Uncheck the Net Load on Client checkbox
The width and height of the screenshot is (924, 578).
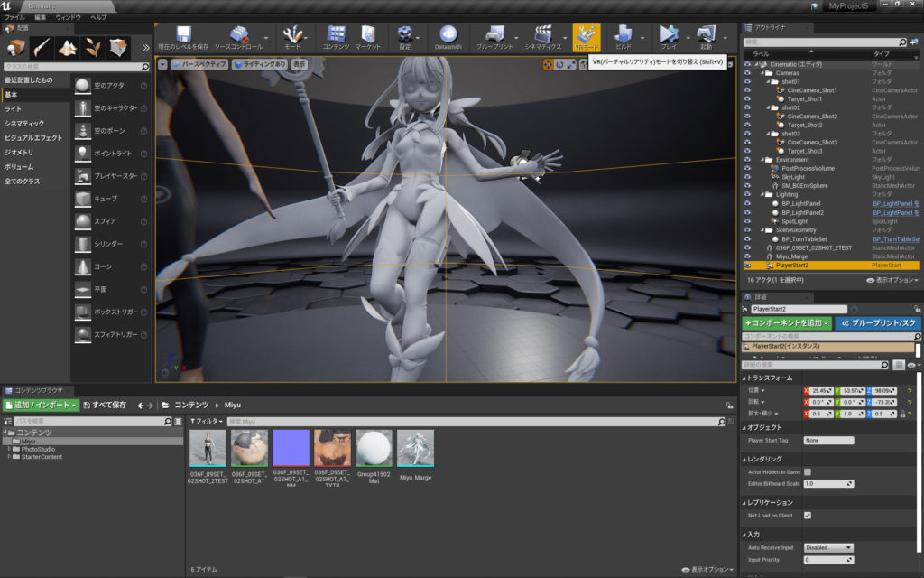pyautogui.click(x=808, y=516)
